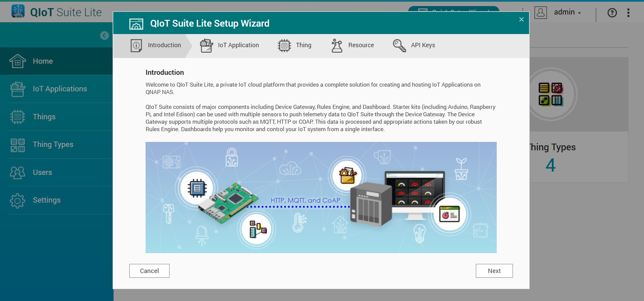644x301 pixels.
Task: Close the Setup Wizard dialog
Action: click(521, 20)
